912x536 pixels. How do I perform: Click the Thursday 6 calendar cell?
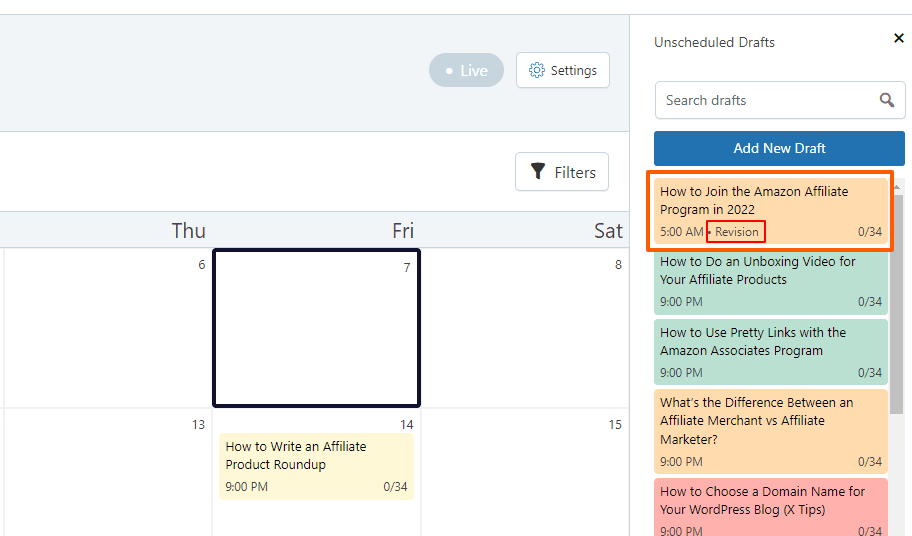107,328
